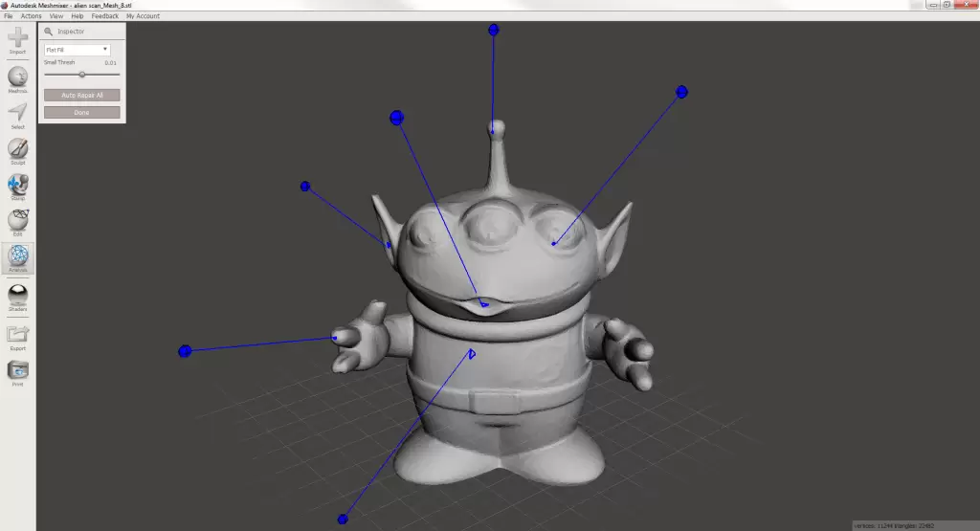This screenshot has width=980, height=531.
Task: Click the blue marker near left hand
Action: pyautogui.click(x=185, y=351)
